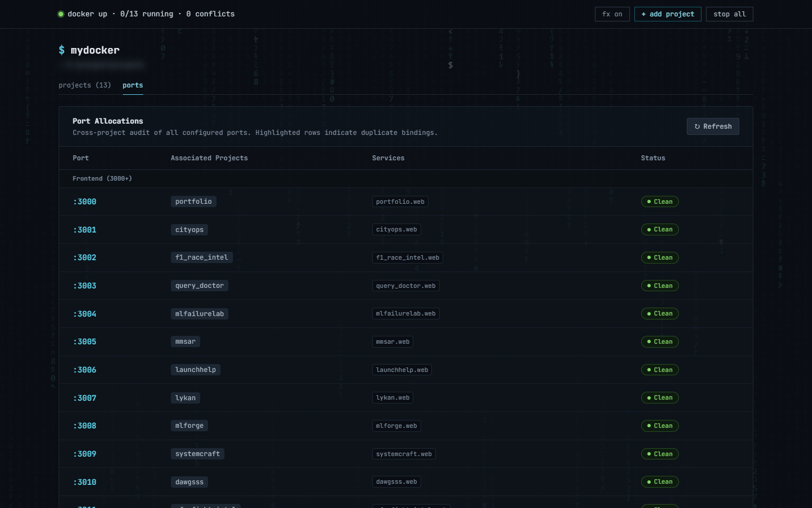The height and width of the screenshot is (508, 812).
Task: Click port :3008
Action: click(85, 426)
